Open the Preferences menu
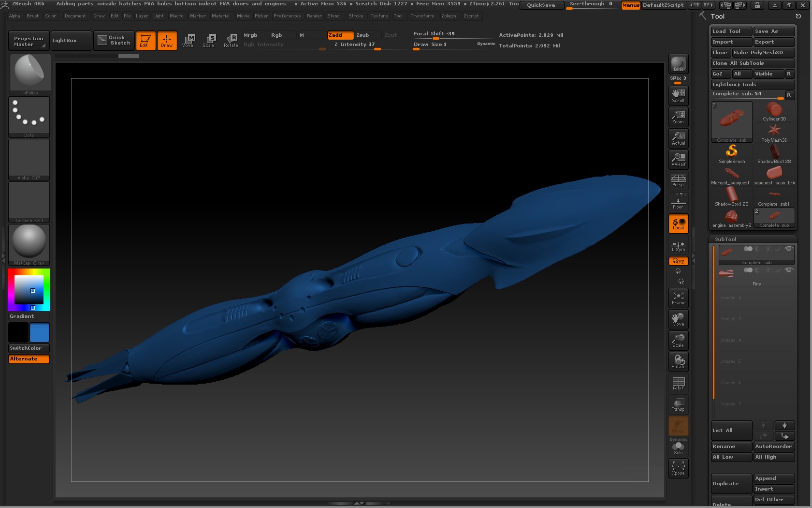The width and height of the screenshot is (812, 508). (x=287, y=16)
